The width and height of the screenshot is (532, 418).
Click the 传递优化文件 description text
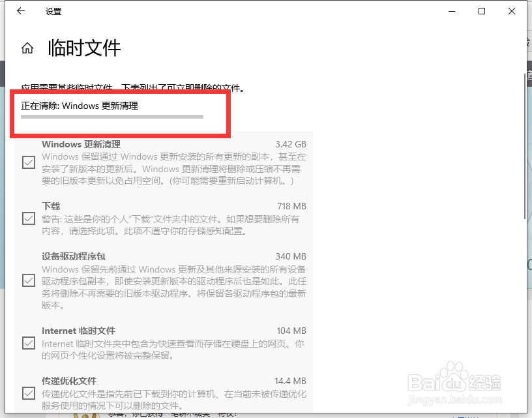pos(174,400)
